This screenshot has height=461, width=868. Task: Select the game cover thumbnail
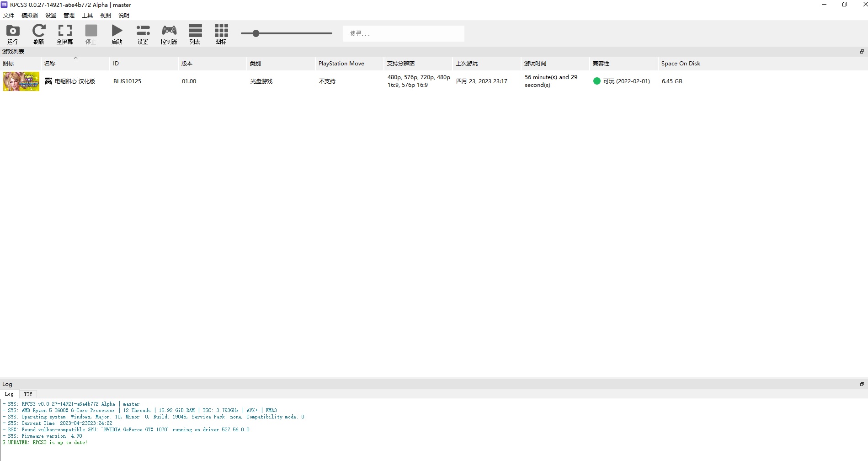click(21, 81)
